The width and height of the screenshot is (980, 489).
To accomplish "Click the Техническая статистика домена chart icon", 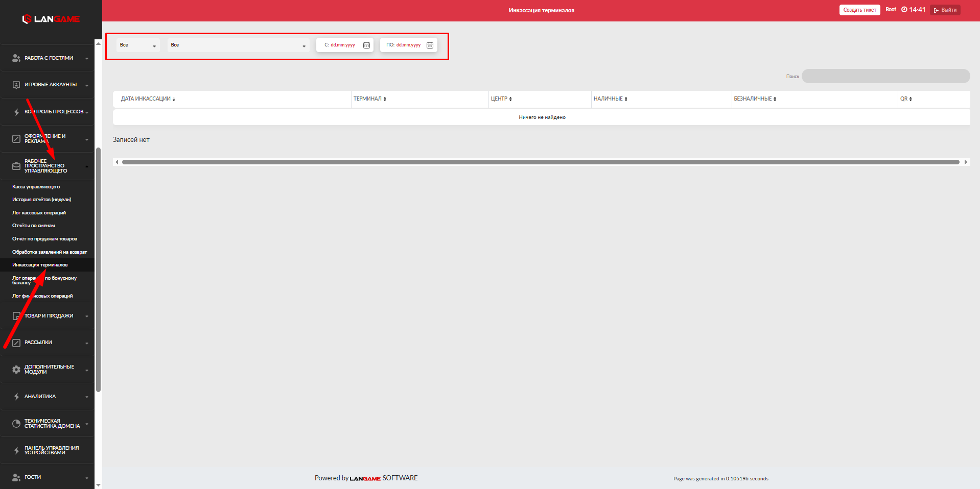I will click(16, 424).
